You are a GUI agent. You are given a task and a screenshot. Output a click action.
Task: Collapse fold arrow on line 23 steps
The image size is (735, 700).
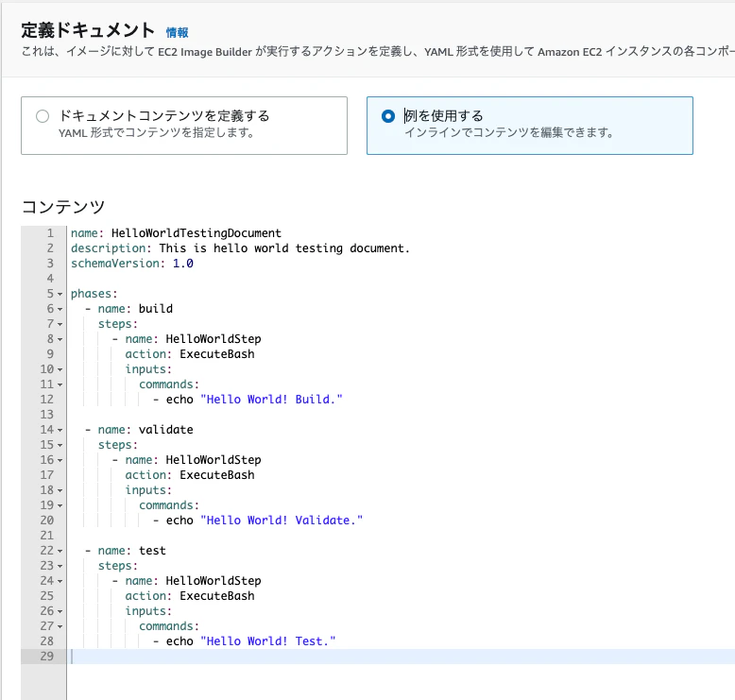60,567
